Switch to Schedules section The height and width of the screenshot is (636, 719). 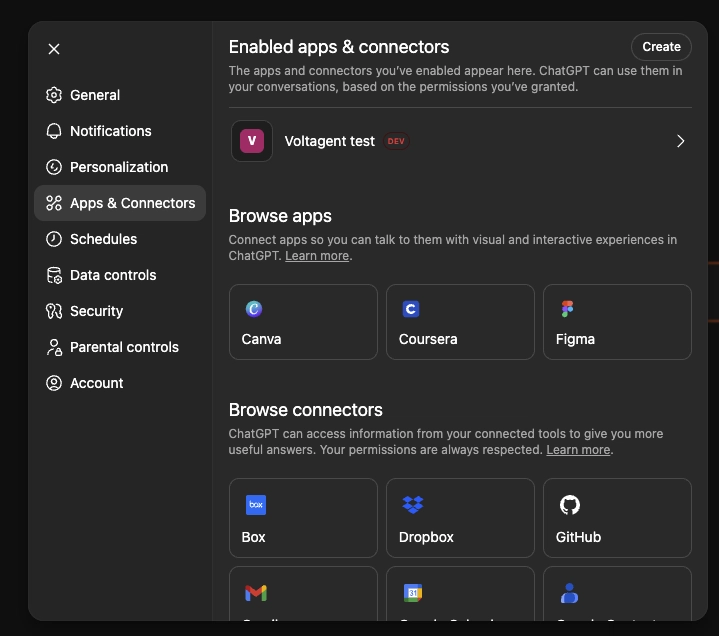click(103, 239)
